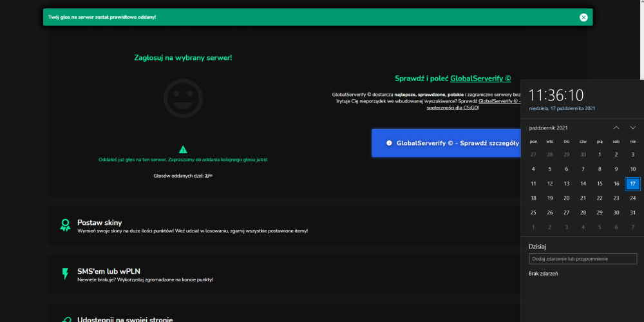Select greyed September 30 in calendar
This screenshot has height=322, width=644.
[583, 155]
